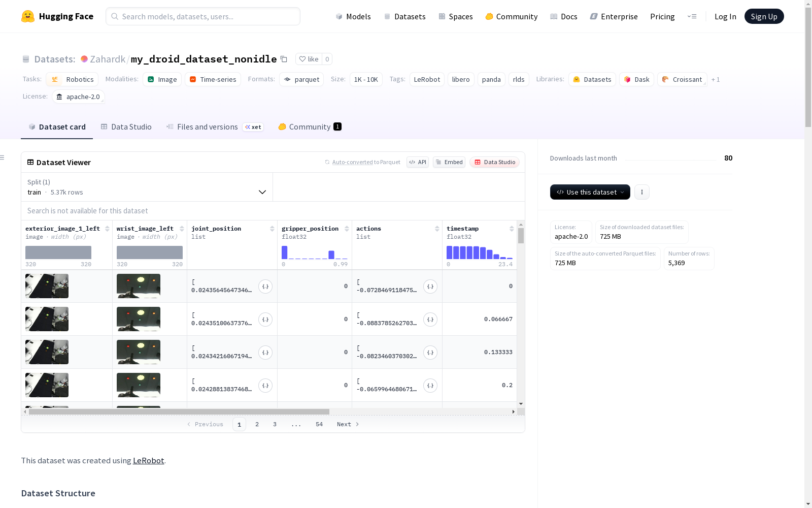Go to page 2 of the dataset
The height and width of the screenshot is (508, 812).
coord(257,424)
